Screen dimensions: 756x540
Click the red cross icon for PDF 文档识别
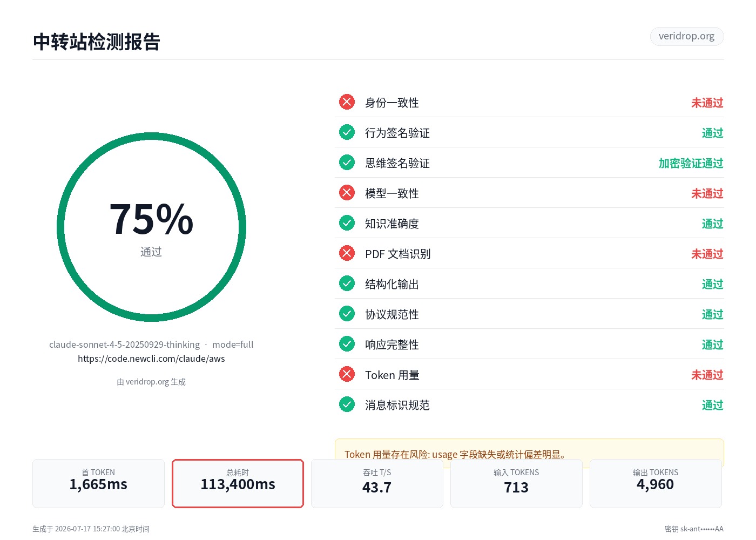tap(347, 253)
